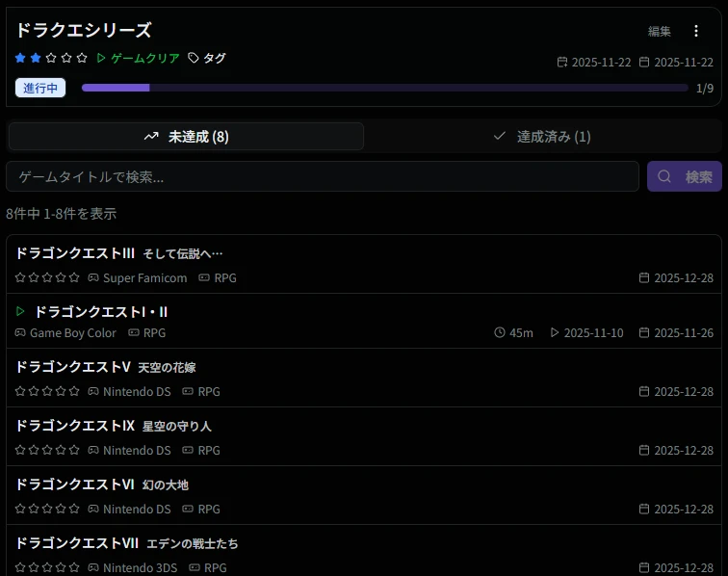The height and width of the screenshot is (576, 728).
Task: Click the clock icon beside 45m
Action: pyautogui.click(x=500, y=332)
